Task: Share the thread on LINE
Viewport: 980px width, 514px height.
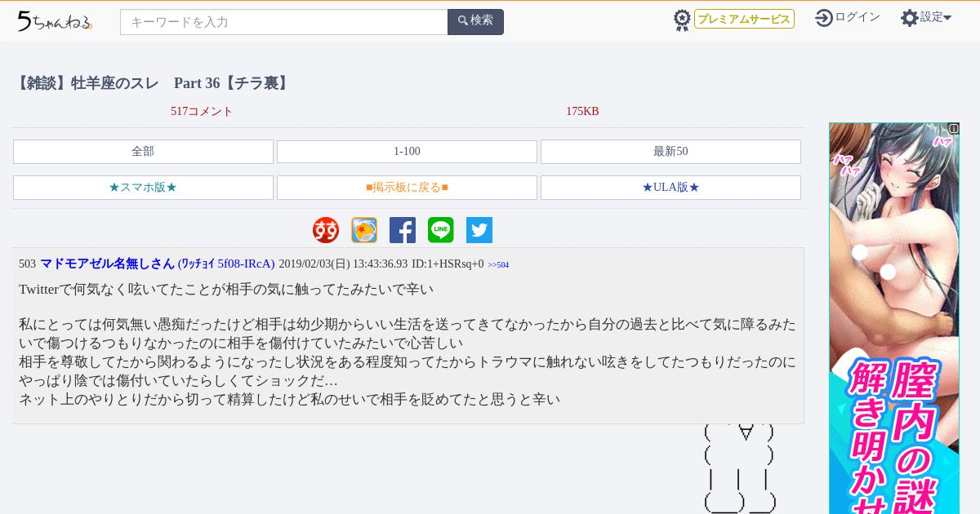Action: coord(441,230)
